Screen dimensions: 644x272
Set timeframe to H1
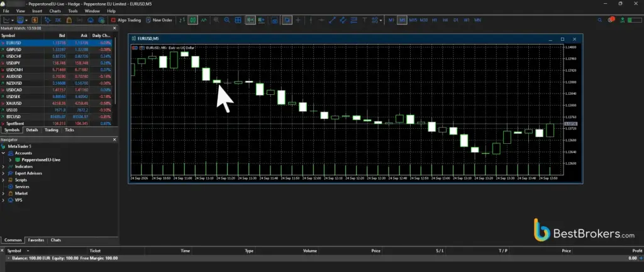[435, 19]
